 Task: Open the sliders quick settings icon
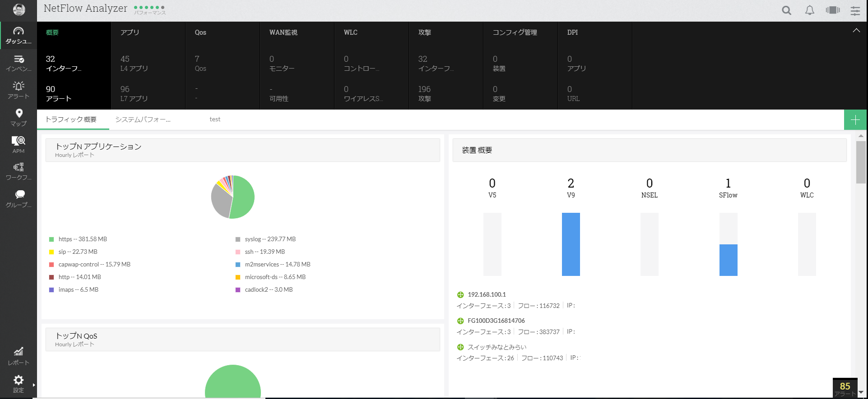(855, 10)
